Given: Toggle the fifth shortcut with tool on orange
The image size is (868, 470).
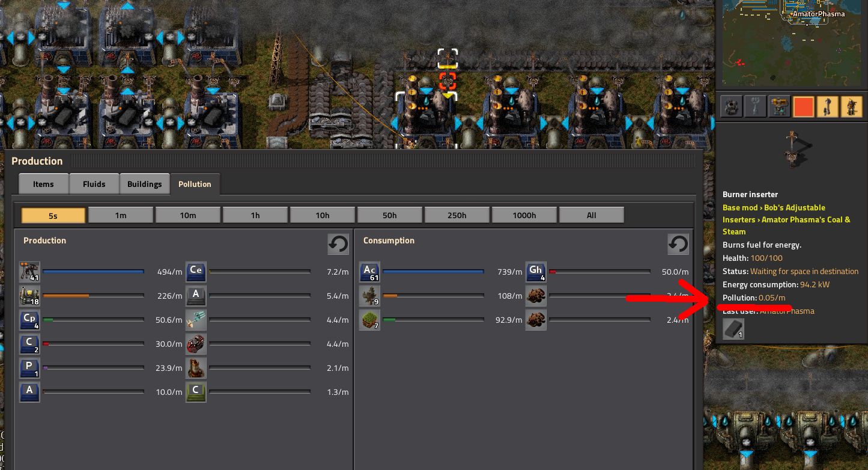Looking at the screenshot, I should [x=827, y=106].
